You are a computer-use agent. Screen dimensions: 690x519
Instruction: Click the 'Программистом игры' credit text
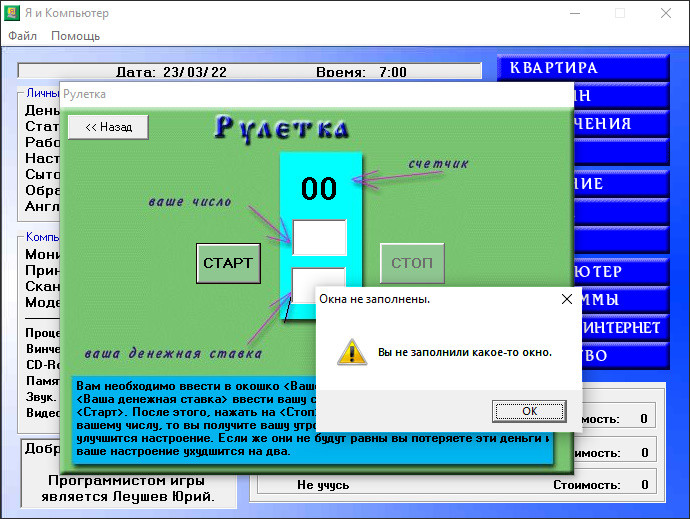(126, 480)
